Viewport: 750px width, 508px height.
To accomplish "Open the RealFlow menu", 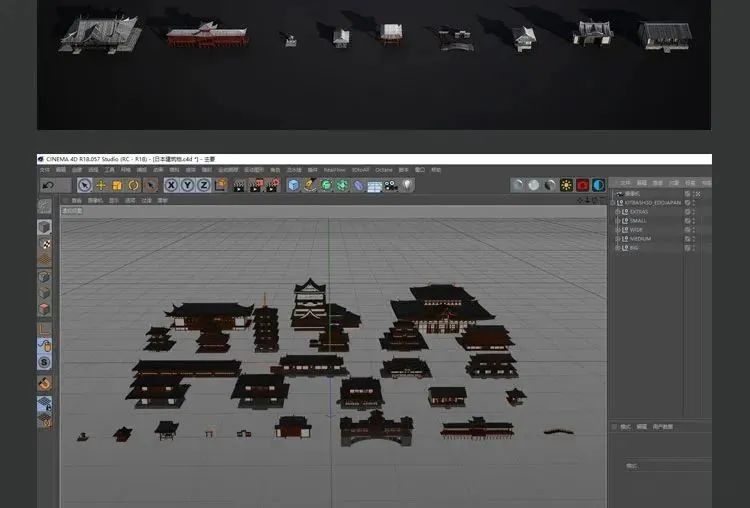I will point(334,170).
